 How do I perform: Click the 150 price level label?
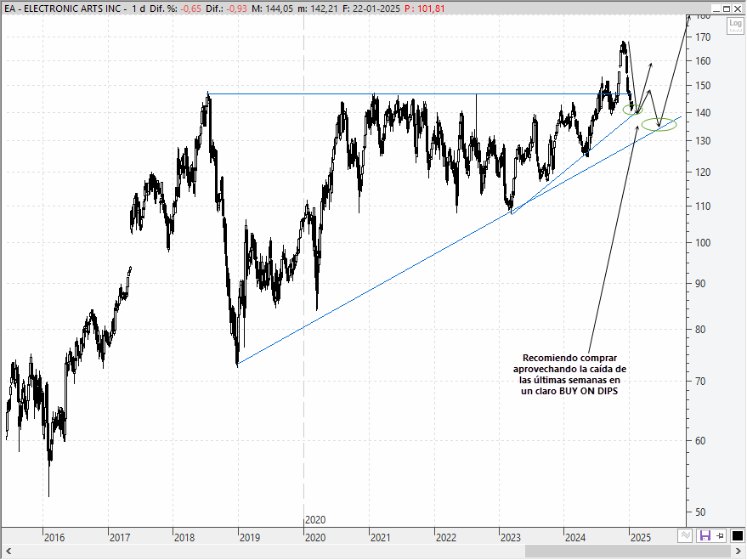pyautogui.click(x=703, y=86)
